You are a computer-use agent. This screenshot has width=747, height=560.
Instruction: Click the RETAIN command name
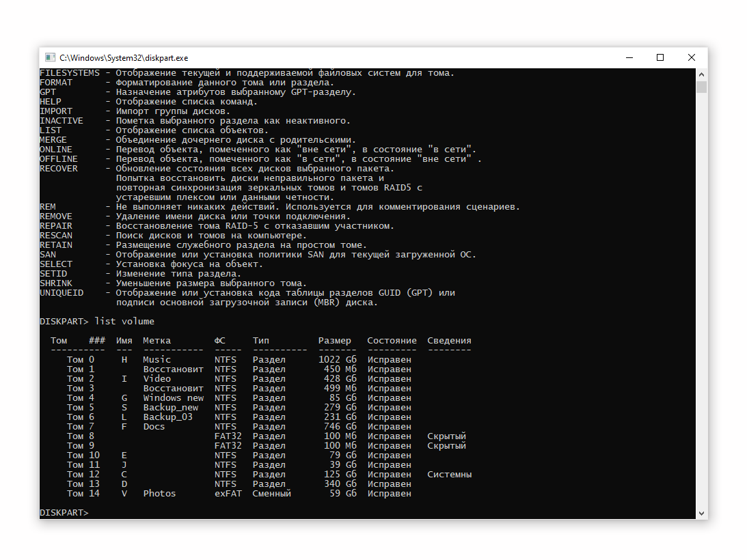point(56,244)
